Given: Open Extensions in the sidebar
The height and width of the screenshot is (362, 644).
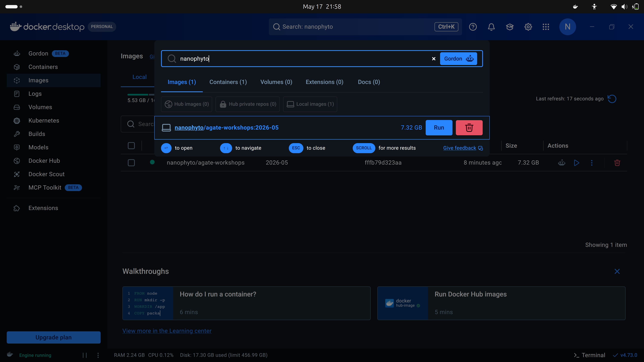Looking at the screenshot, I should click(x=53, y=208).
